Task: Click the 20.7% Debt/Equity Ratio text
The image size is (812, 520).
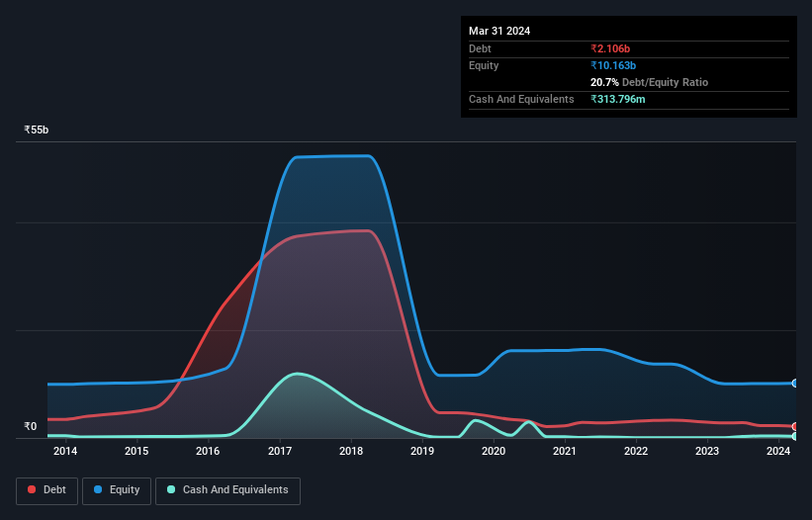Action: [x=649, y=82]
